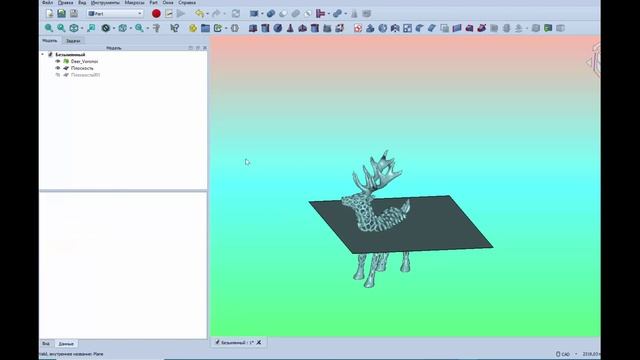Image resolution: width=640 pixels, height=360 pixels.
Task: Click the dark red cross-sections icon
Action: pyautogui.click(x=482, y=28)
